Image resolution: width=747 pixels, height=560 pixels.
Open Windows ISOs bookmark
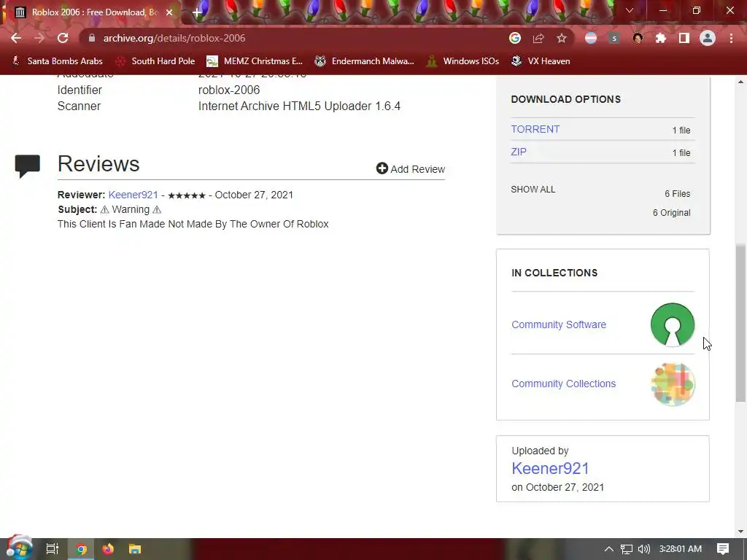(x=462, y=61)
